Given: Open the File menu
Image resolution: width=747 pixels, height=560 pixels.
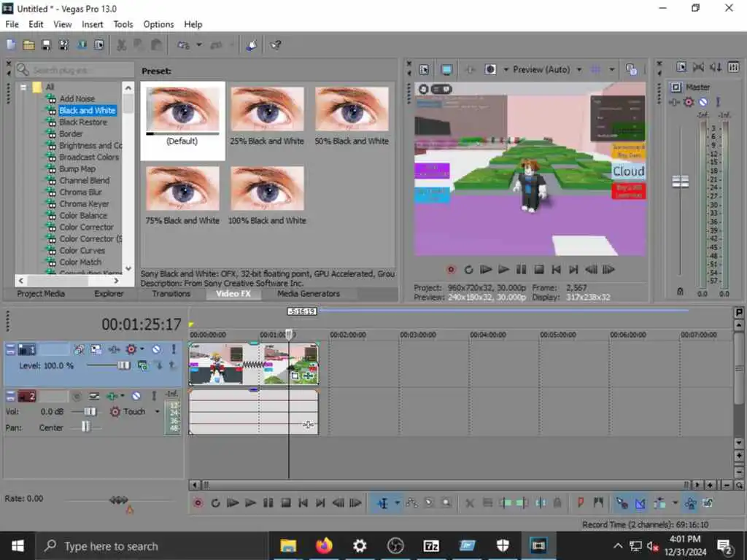Looking at the screenshot, I should coord(12,24).
